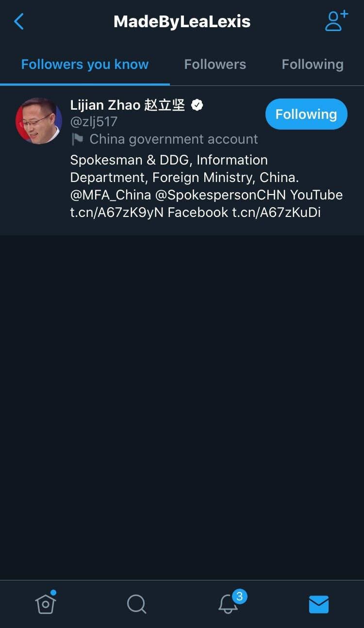364x628 pixels.
Task: Tap the back arrow
Action: coord(19,21)
